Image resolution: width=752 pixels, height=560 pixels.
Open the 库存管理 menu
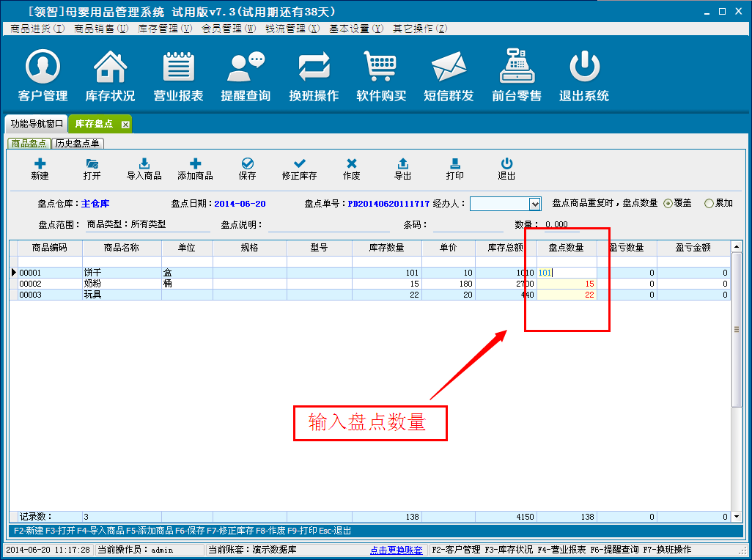click(165, 29)
